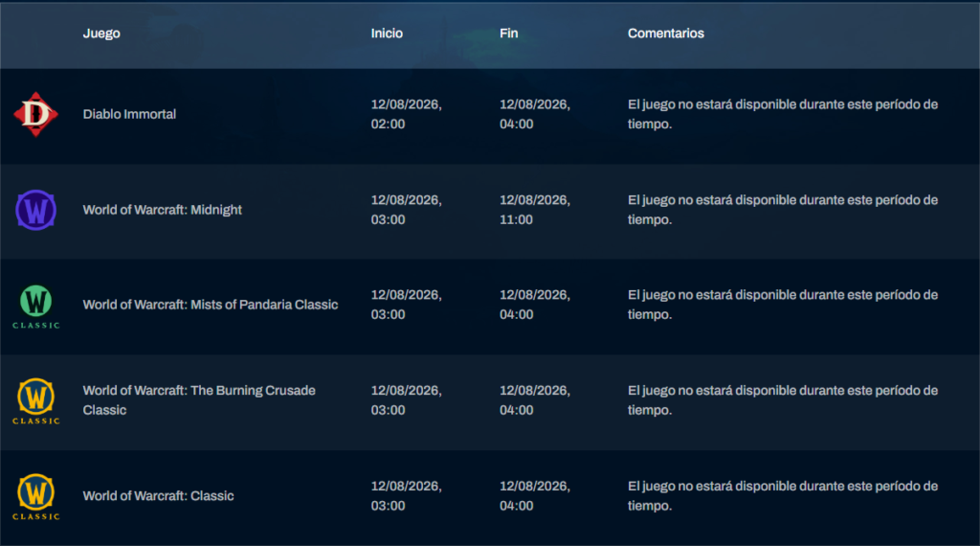
Task: Select the Juego column header
Action: coord(101,34)
